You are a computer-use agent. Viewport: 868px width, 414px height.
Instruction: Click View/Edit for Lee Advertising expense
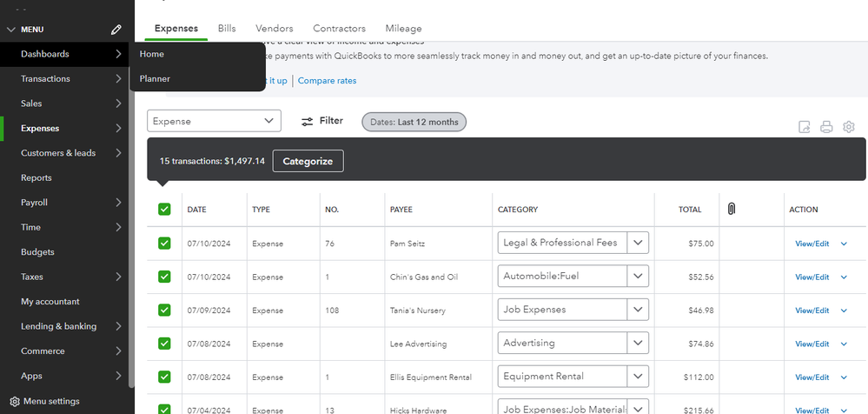point(812,344)
